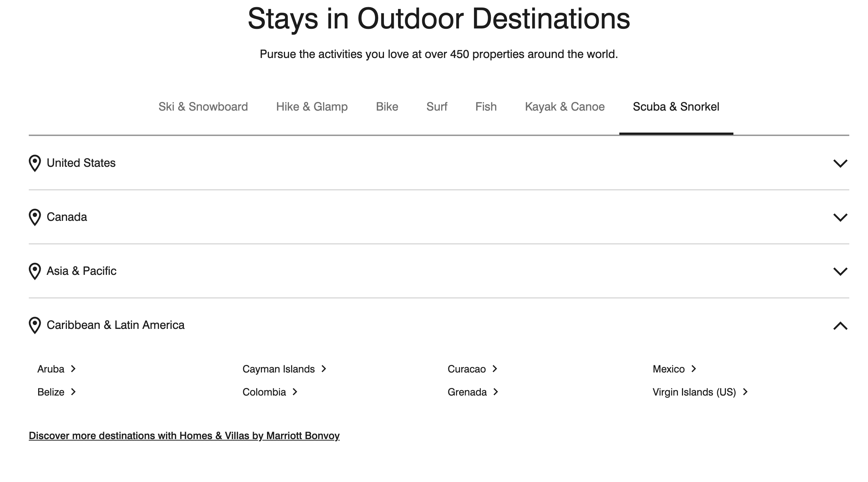Click the arrow icon beside Virgin Islands (US)
This screenshot has height=482, width=868.
[745, 392]
